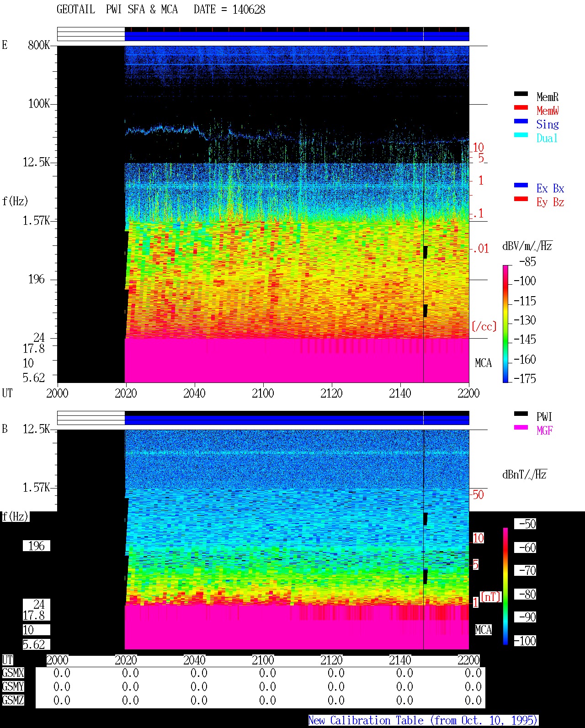The image size is (585, 728).
Task: Click the red Ey Bz legend swatch
Action: [x=521, y=199]
